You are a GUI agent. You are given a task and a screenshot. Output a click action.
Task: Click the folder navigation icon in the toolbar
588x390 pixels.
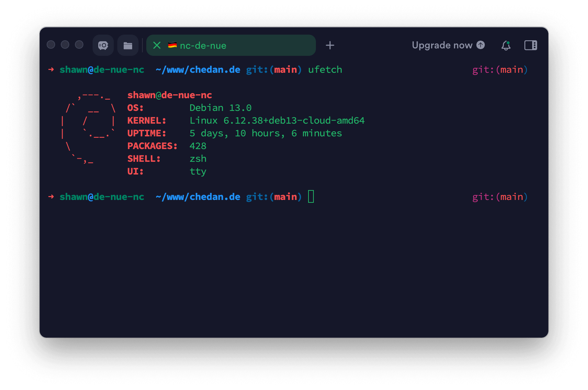pyautogui.click(x=128, y=45)
